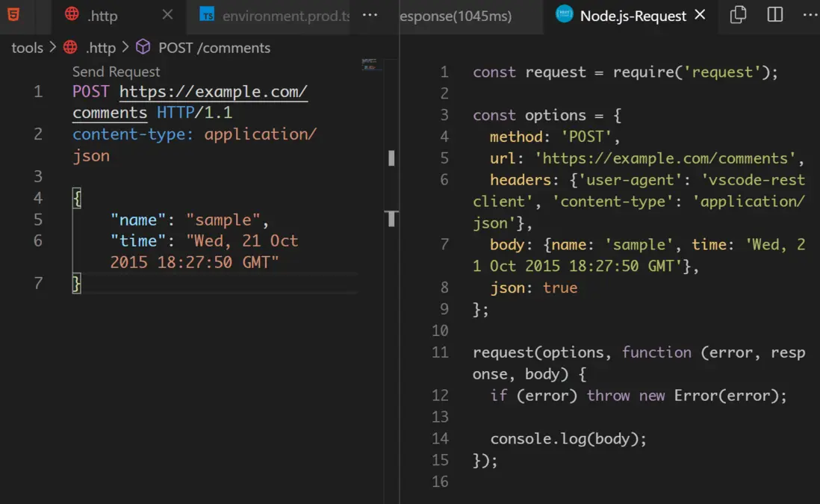This screenshot has width=820, height=504.
Task: Click the Send Request code lens
Action: tap(116, 72)
